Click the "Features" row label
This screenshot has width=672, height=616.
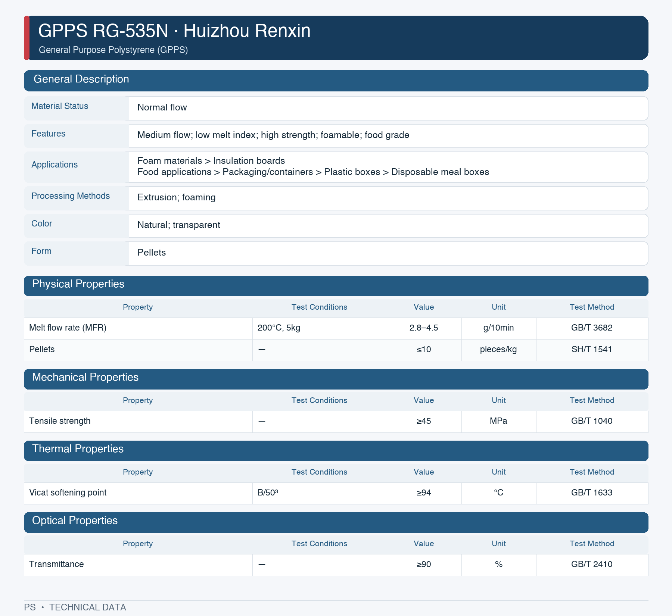(x=48, y=134)
